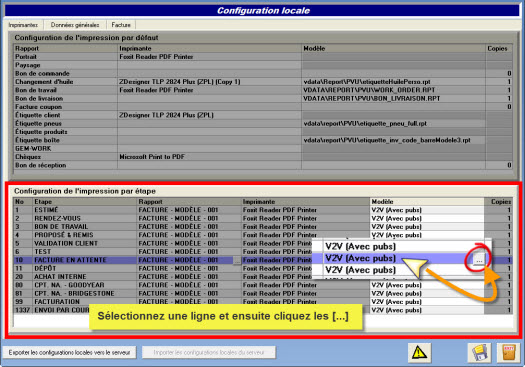Click Copies column header in the default printing table

click(x=499, y=49)
